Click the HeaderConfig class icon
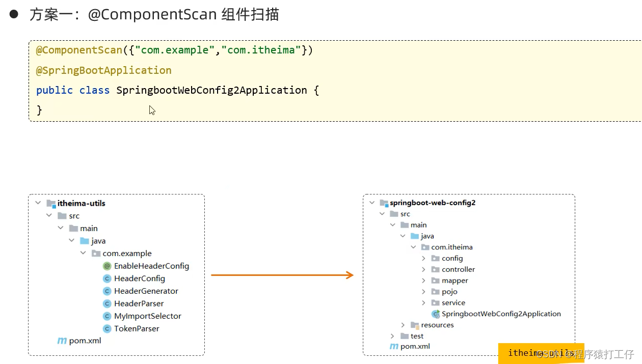Image resolution: width=642 pixels, height=364 pixels. [x=107, y=278]
